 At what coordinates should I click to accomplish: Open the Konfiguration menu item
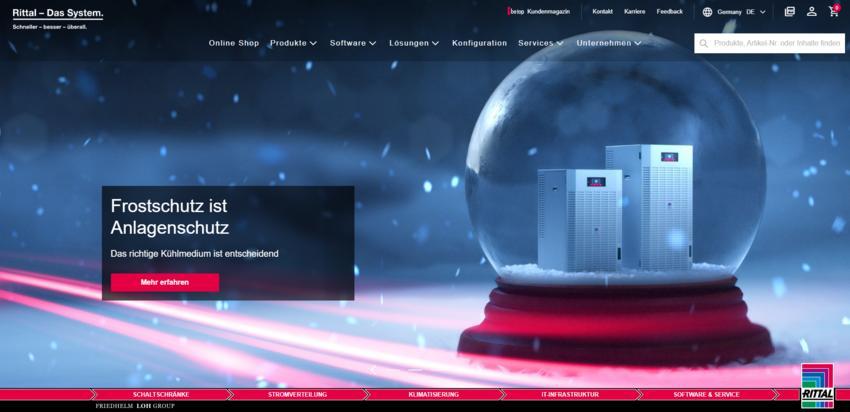click(480, 43)
